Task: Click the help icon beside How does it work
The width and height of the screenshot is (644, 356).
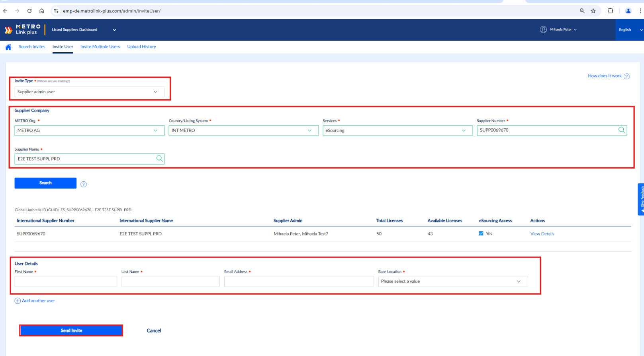Action: (x=626, y=76)
